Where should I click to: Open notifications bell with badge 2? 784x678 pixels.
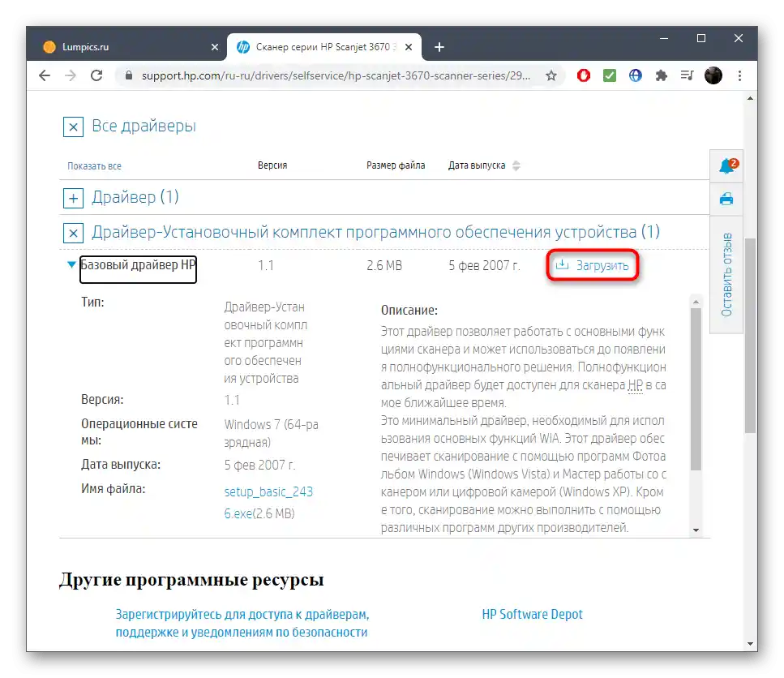727,165
